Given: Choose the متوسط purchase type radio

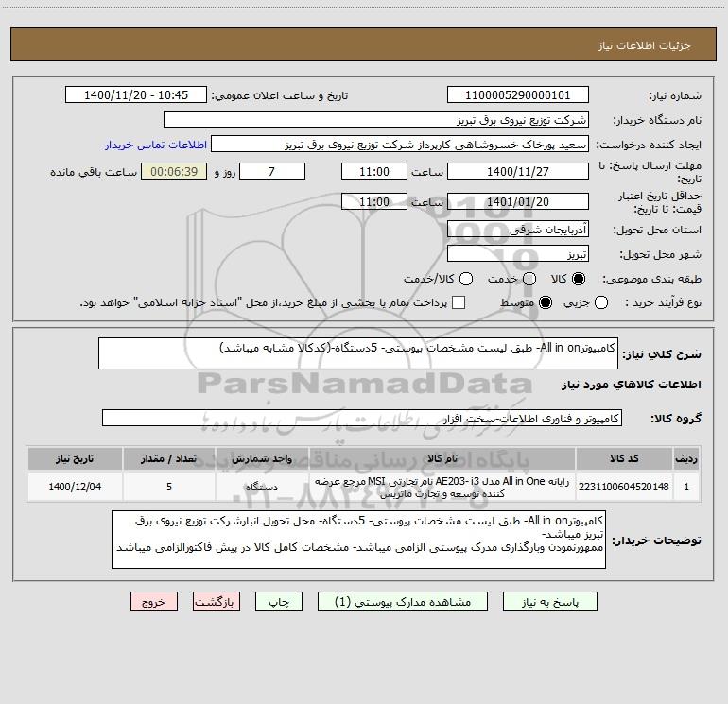Looking at the screenshot, I should point(546,302).
